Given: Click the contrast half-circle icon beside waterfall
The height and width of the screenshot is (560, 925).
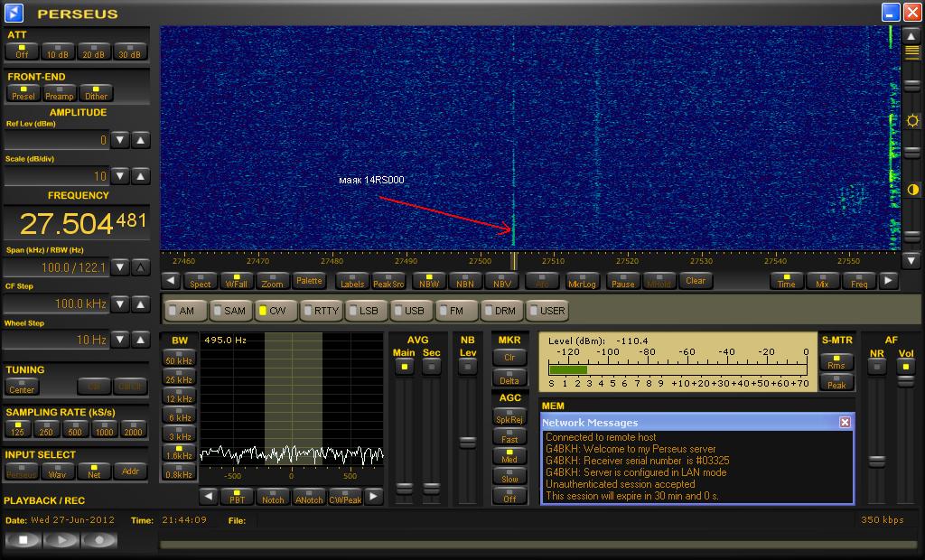Looking at the screenshot, I should [912, 190].
